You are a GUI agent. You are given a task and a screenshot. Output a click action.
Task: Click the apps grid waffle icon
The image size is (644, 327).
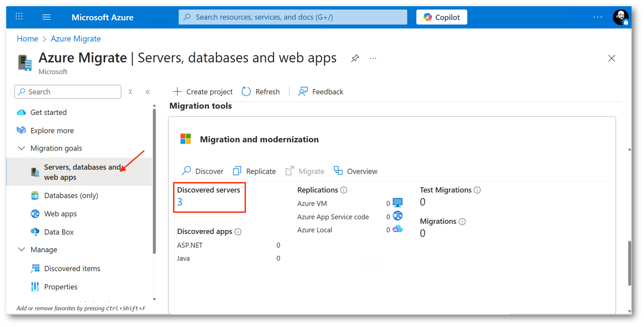[x=19, y=17]
